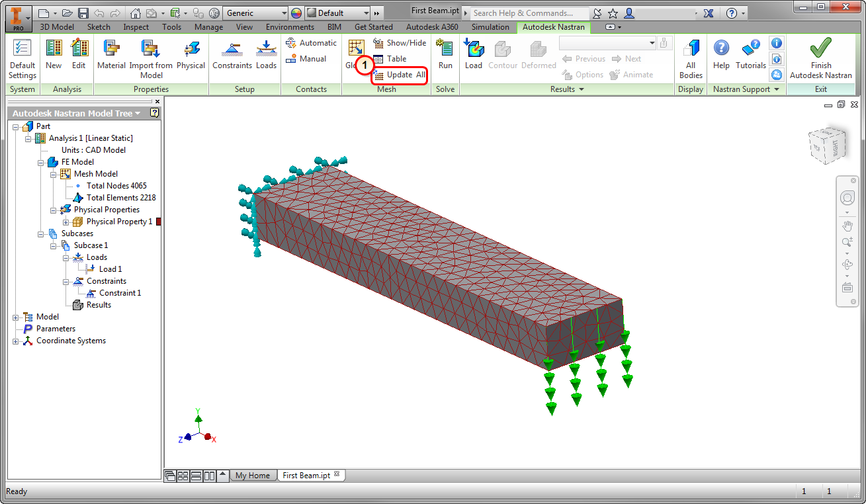The height and width of the screenshot is (504, 866).
Task: Open Default Settings in the System panel
Action: click(x=22, y=59)
